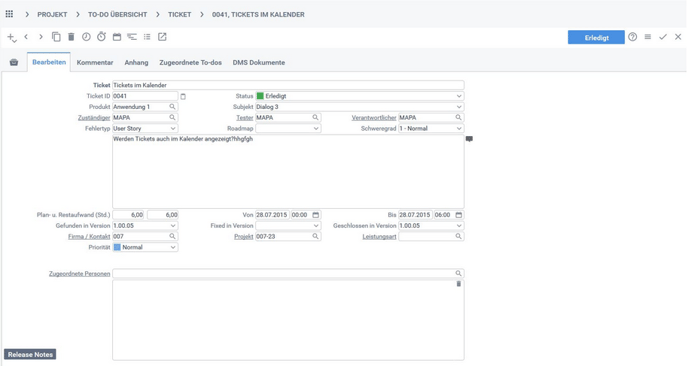Open the Von date calendar picker
The height and width of the screenshot is (366, 688).
[315, 215]
